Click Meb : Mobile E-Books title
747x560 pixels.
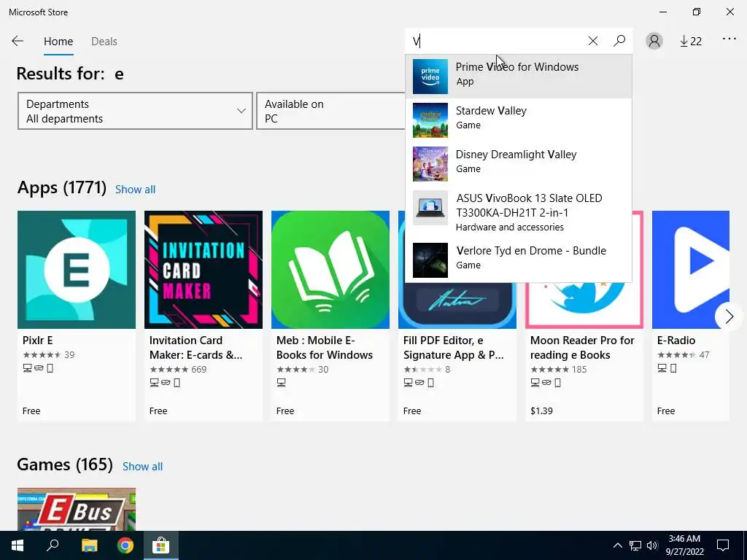tap(325, 348)
